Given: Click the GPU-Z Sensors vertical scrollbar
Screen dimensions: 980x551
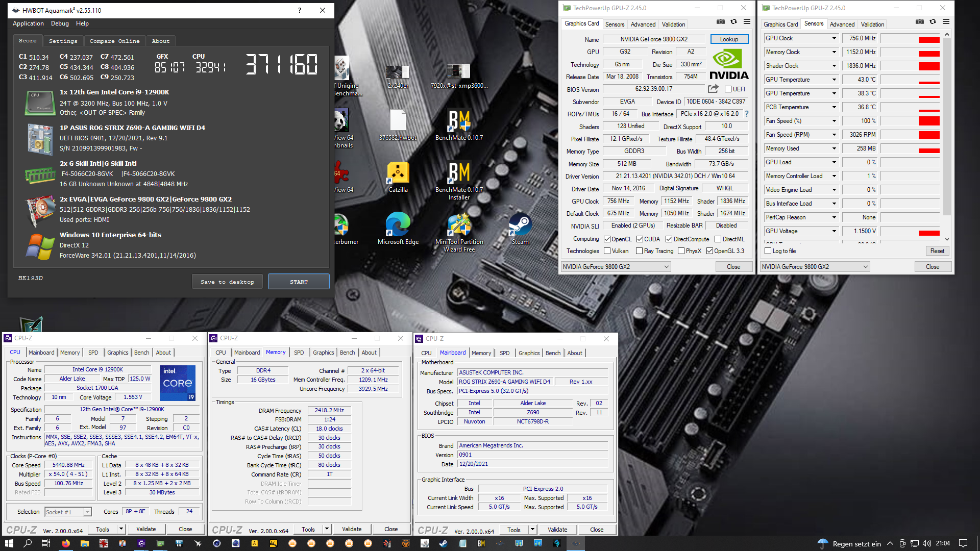Looking at the screenshot, I should 947,136.
